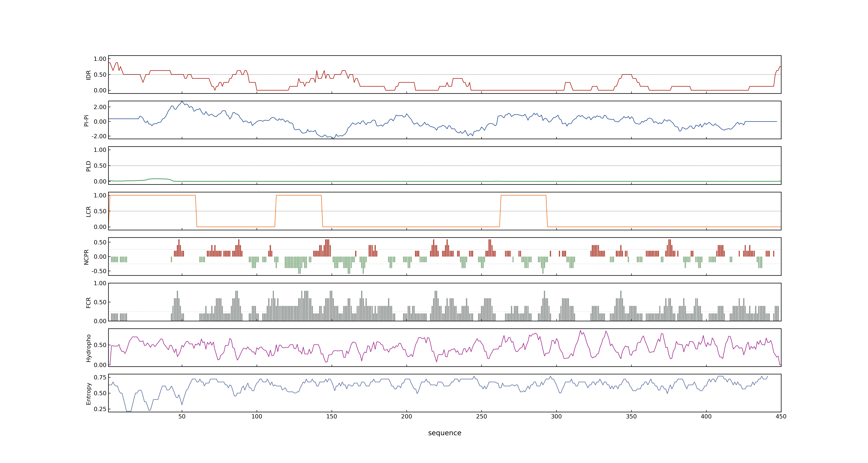Click the middle orange LCR plateau near 125
The image size is (868, 463).
point(299,195)
